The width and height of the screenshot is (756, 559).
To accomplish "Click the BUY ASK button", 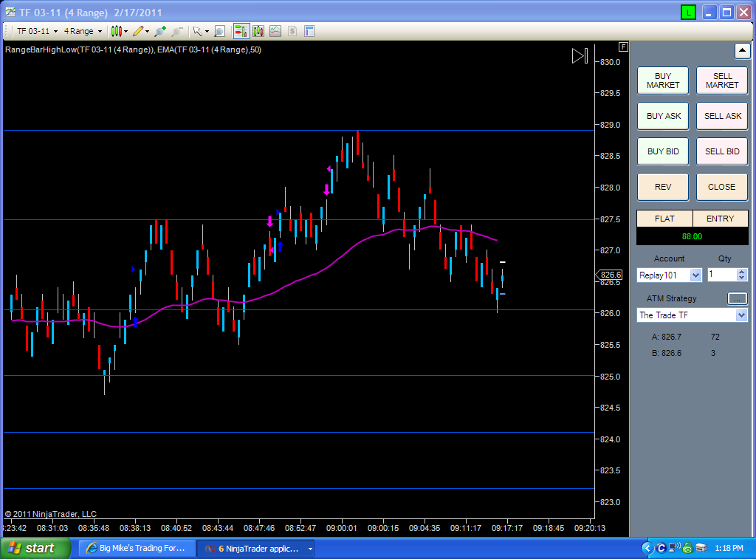I will [x=663, y=116].
